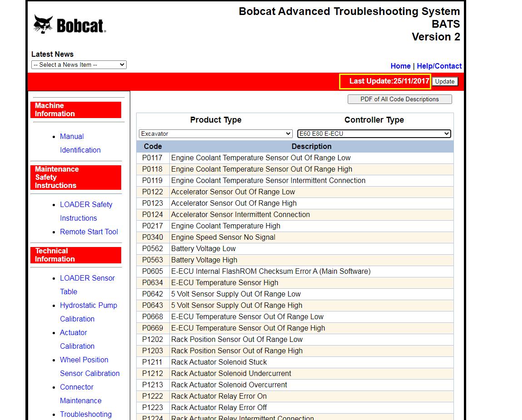The width and height of the screenshot is (522, 420).
Task: Click description 'Rack Actuator Relay Error Off'
Action: pos(219,407)
